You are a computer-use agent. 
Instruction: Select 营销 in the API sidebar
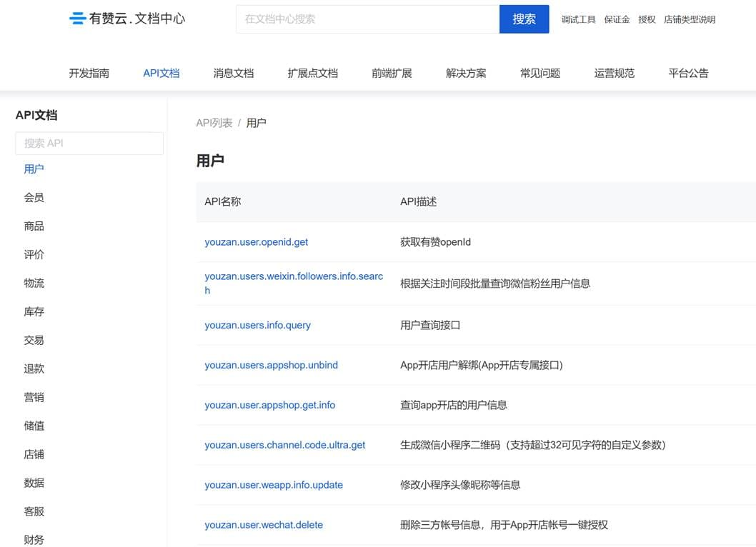click(x=34, y=397)
